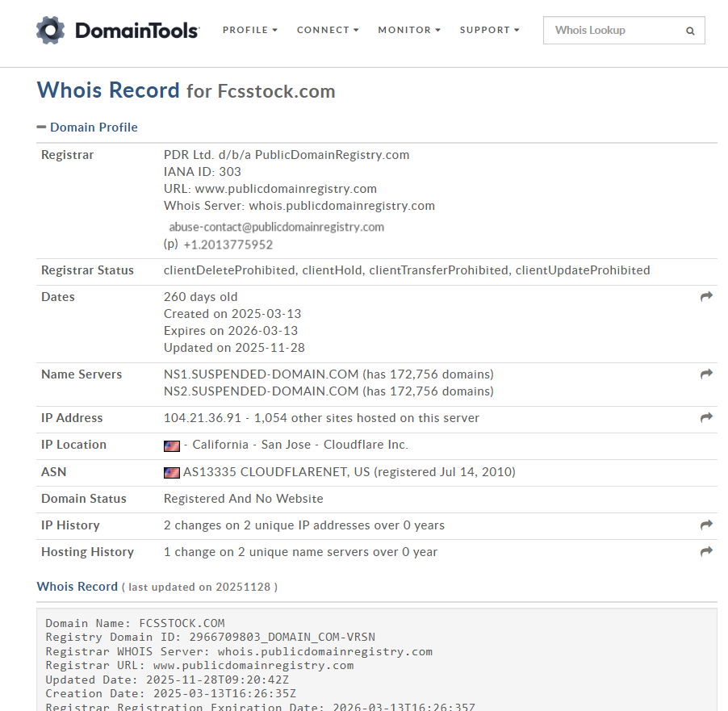Click the arrow icon in IP Address row
This screenshot has height=711, width=728.
click(x=706, y=418)
